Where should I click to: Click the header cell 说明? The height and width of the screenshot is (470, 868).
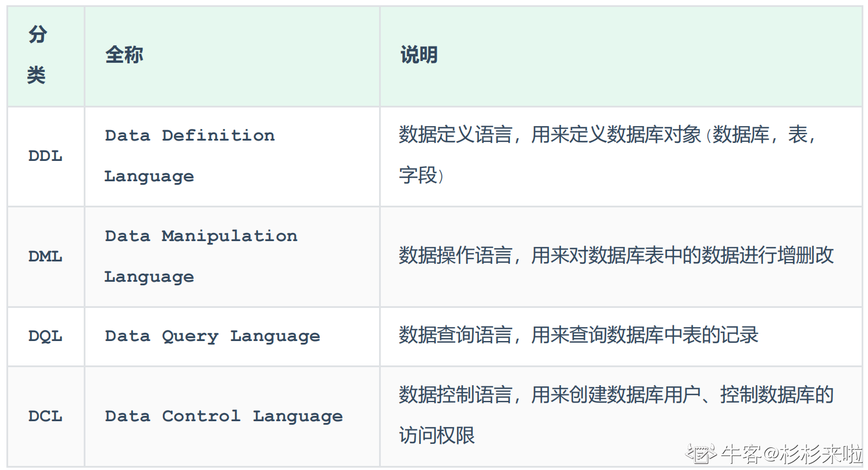click(621, 56)
